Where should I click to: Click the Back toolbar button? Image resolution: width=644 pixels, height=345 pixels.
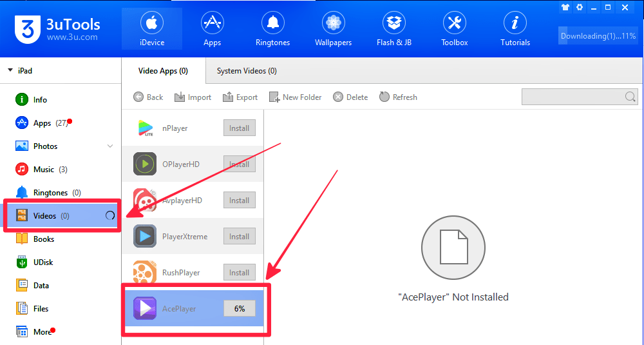tap(148, 97)
